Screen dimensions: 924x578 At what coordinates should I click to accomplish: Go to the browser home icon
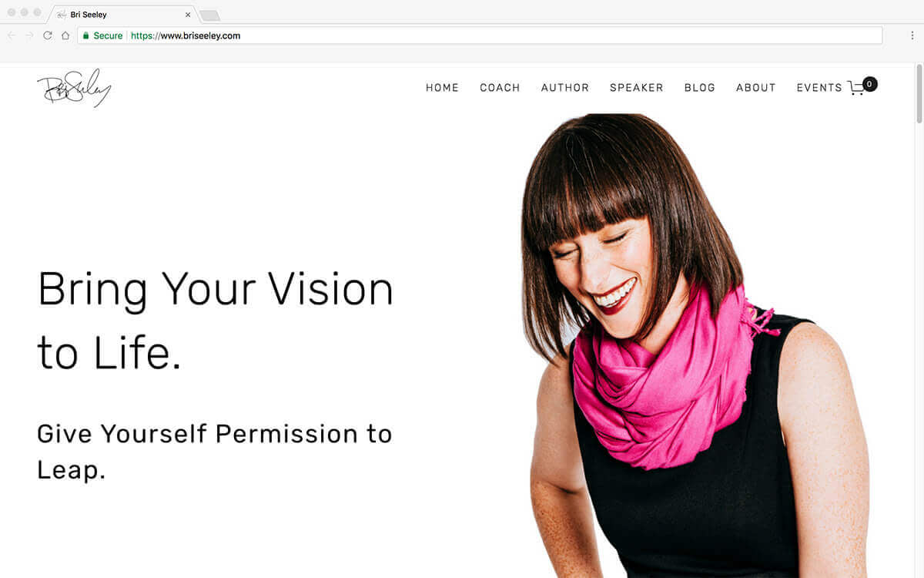(x=65, y=35)
